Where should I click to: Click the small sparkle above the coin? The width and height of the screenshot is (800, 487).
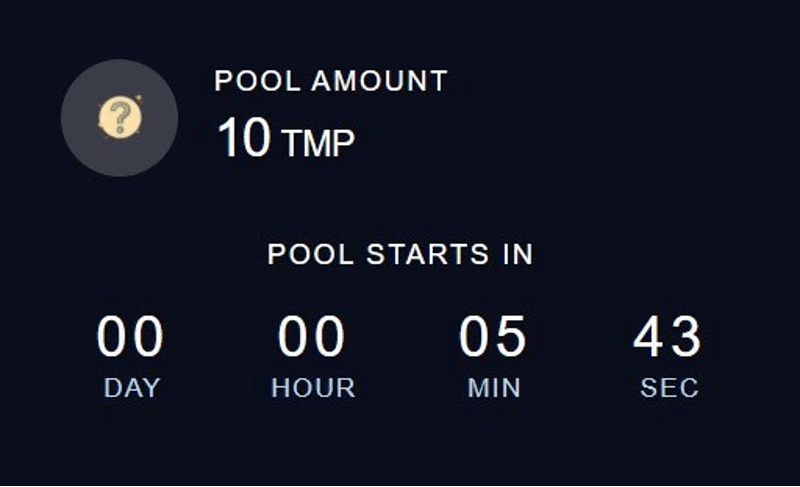tap(138, 97)
